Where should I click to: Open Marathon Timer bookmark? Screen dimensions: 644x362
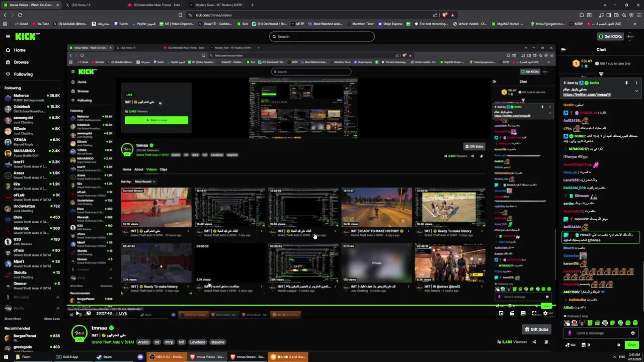pyautogui.click(x=360, y=24)
